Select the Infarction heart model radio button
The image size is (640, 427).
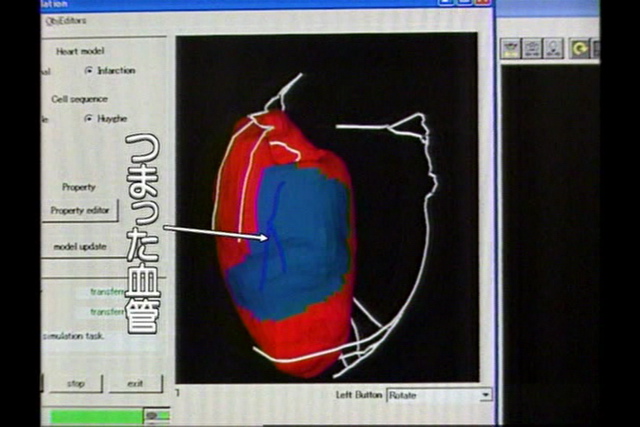[x=89, y=71]
